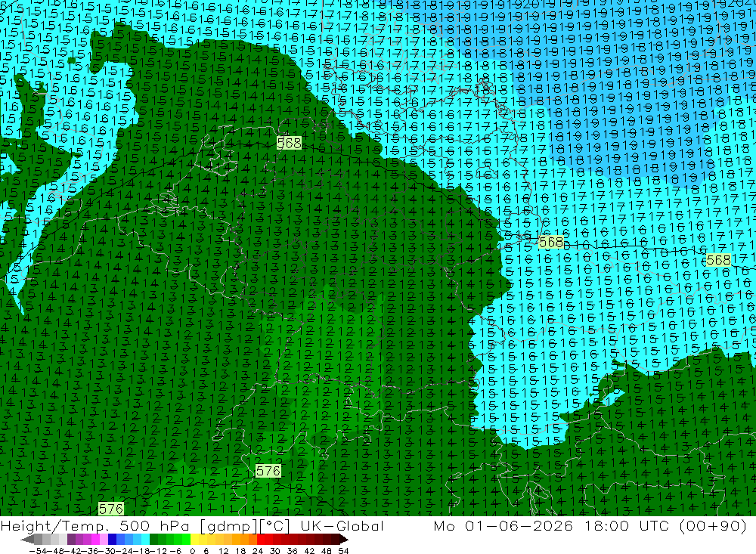Click the '(00+90)' forecast offset
This screenshot has width=756, height=554.
(x=713, y=525)
